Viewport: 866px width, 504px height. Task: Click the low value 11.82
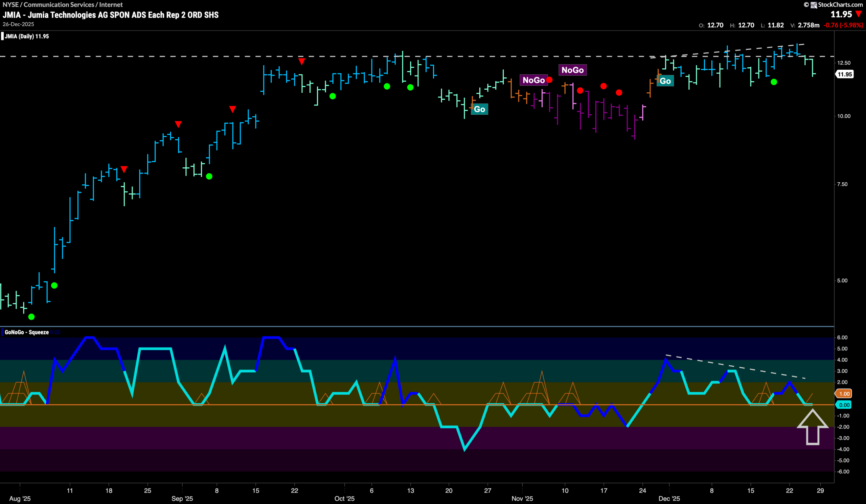click(x=776, y=25)
